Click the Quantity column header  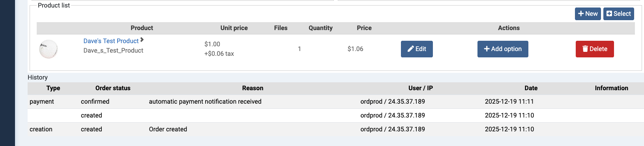320,28
